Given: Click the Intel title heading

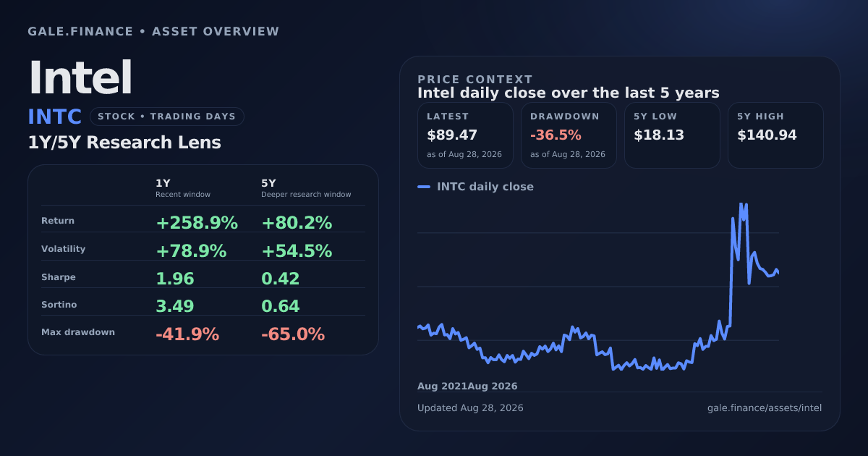Looking at the screenshot, I should click(x=80, y=78).
